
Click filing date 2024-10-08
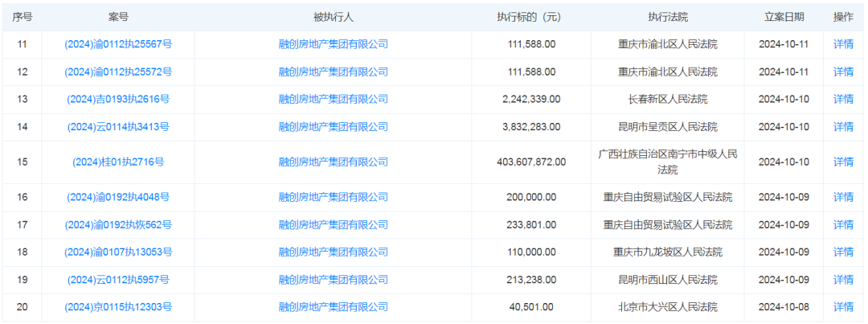pyautogui.click(x=784, y=307)
